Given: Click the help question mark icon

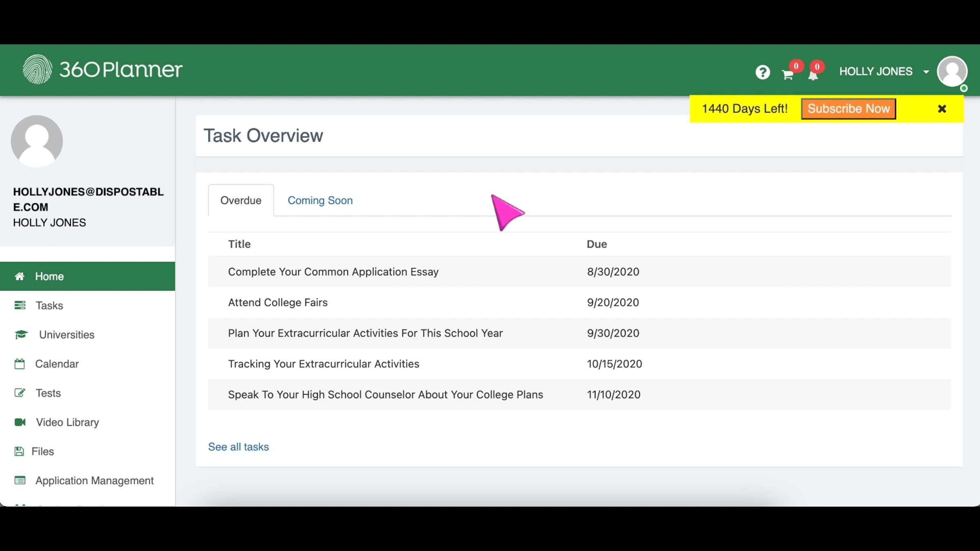Looking at the screenshot, I should coord(762,73).
